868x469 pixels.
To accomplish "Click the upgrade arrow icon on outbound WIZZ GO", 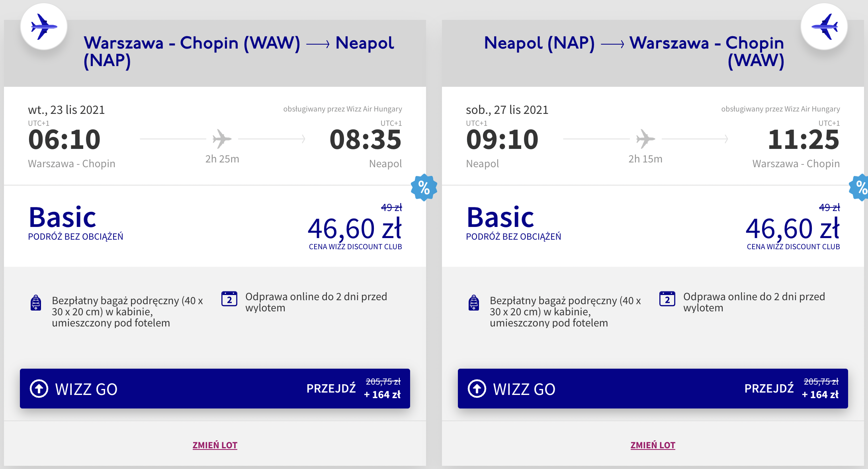I will (x=39, y=389).
